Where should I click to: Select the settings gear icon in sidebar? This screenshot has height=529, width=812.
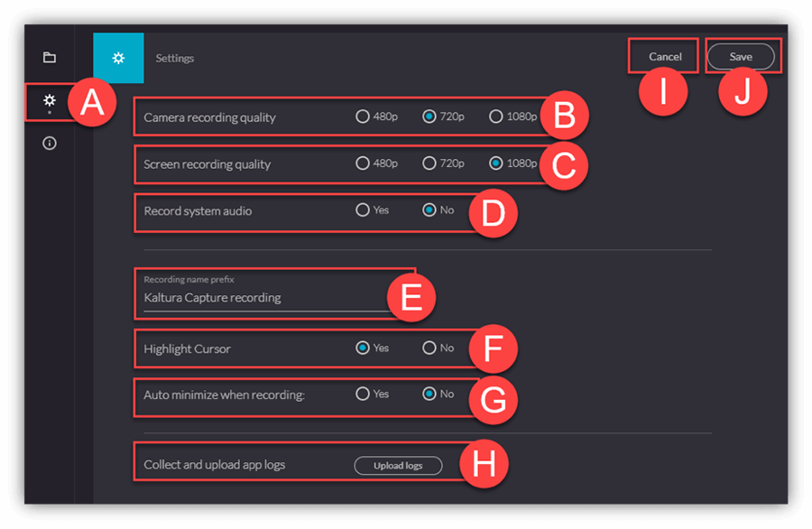[x=50, y=100]
